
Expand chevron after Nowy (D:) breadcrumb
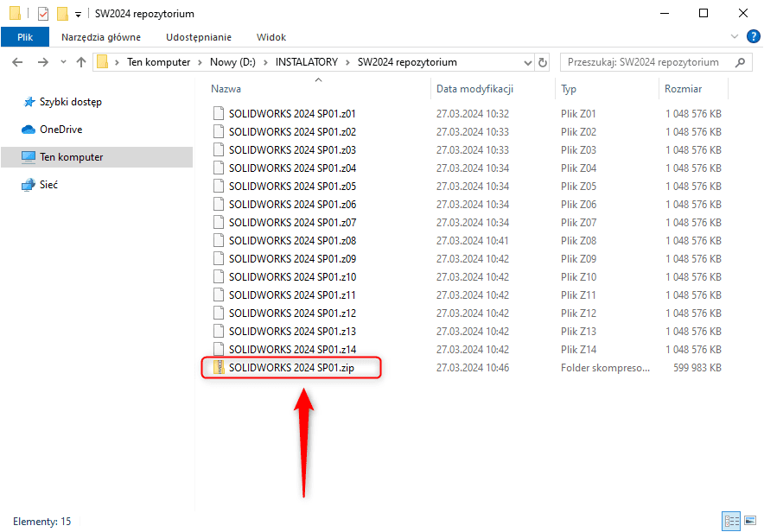coord(265,62)
